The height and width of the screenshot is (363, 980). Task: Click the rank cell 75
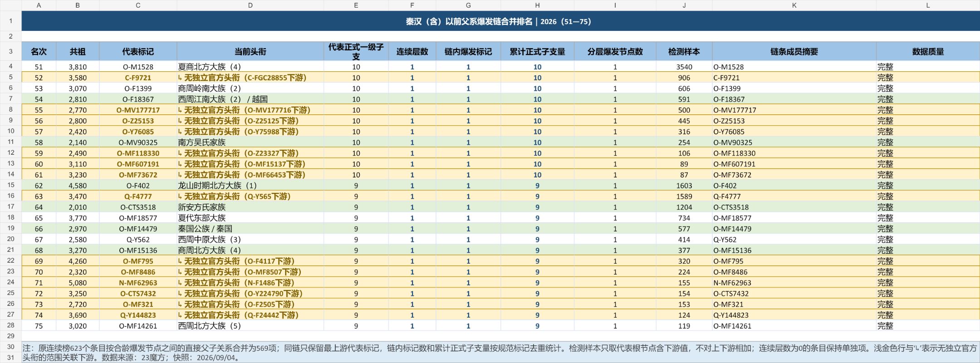(39, 326)
